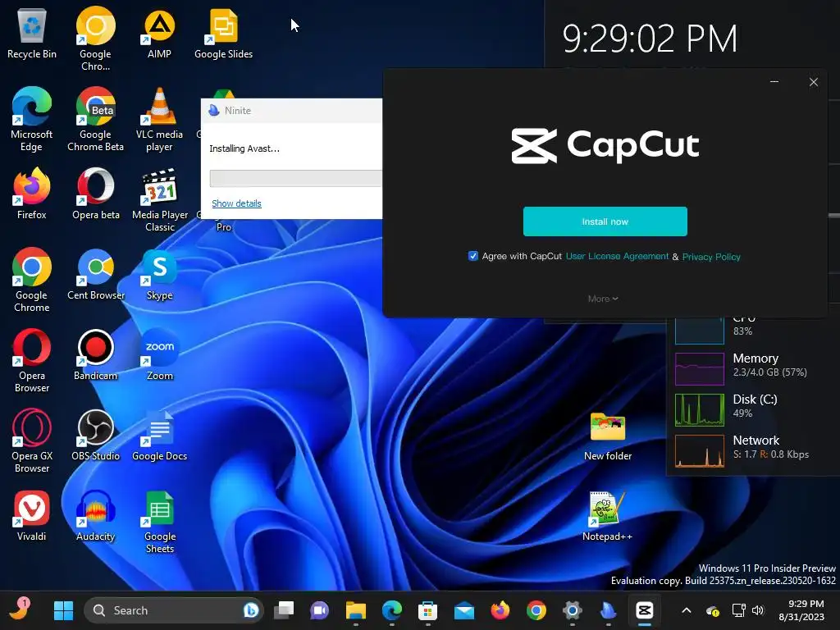Select the Opera GX Browser icon
Viewport: 840px width, 630px height.
(32, 441)
